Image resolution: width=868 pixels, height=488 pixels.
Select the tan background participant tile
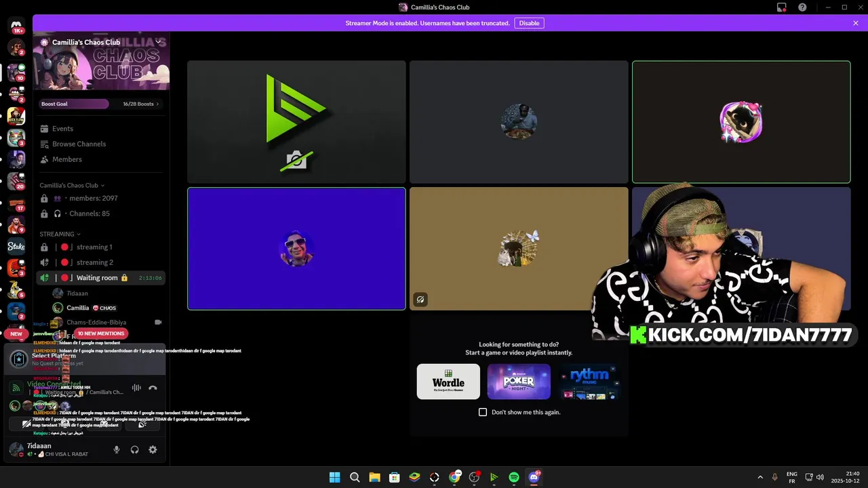519,249
